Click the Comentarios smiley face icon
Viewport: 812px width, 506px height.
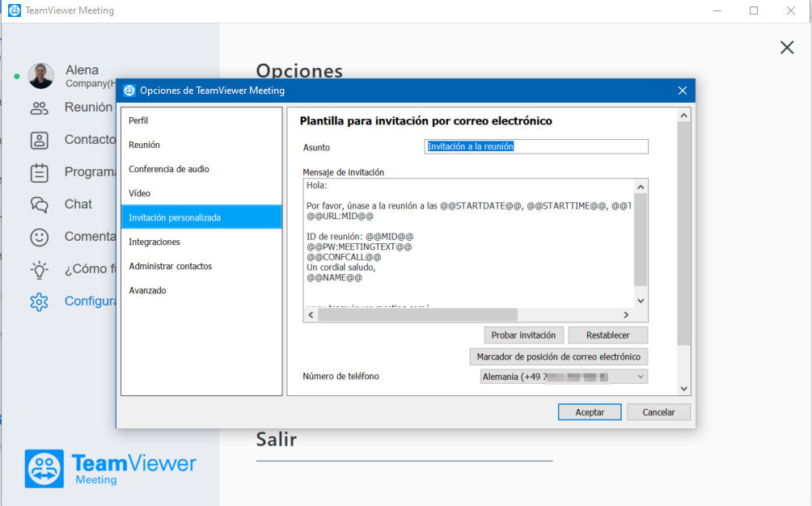[40, 237]
